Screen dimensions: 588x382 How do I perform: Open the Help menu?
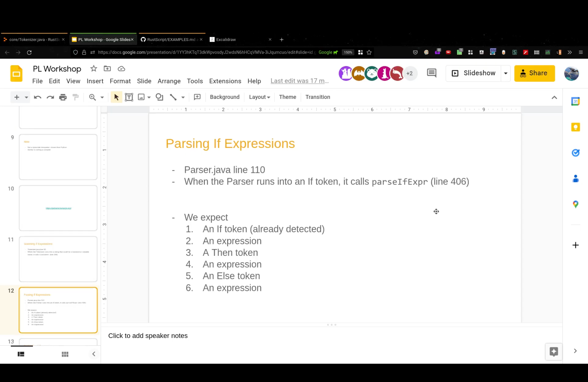click(254, 81)
